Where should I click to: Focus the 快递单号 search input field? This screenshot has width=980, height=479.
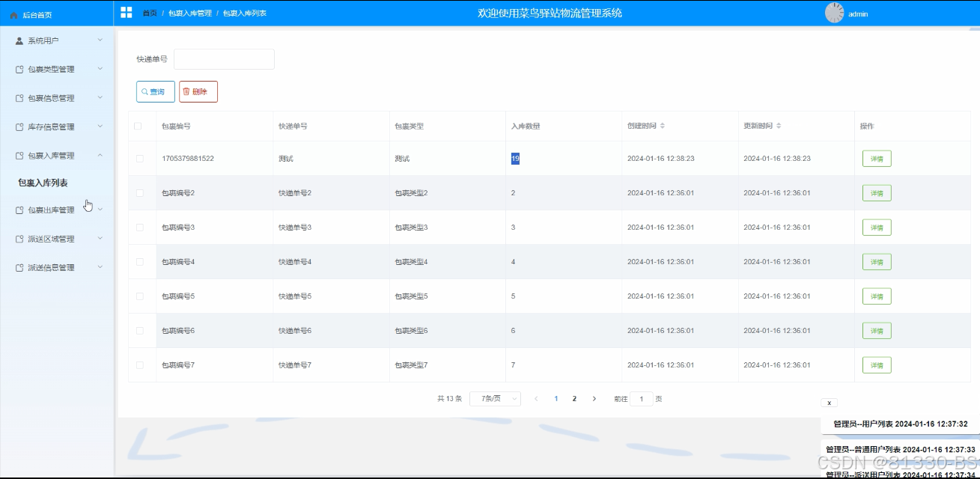tap(224, 59)
